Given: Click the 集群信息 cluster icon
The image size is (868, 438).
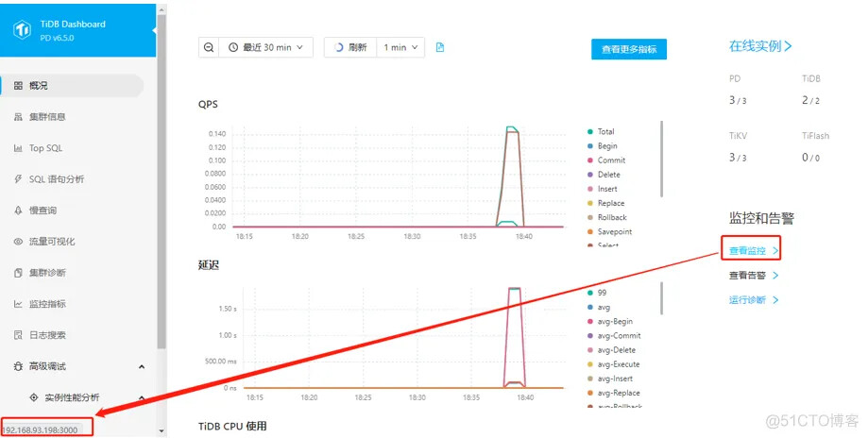Looking at the screenshot, I should pyautogui.click(x=18, y=117).
